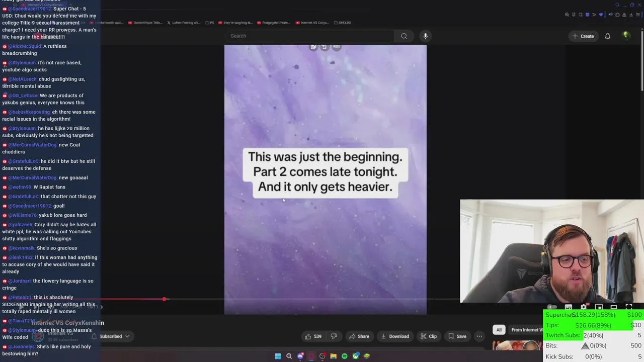Focus the YouTube Search field

[309, 36]
